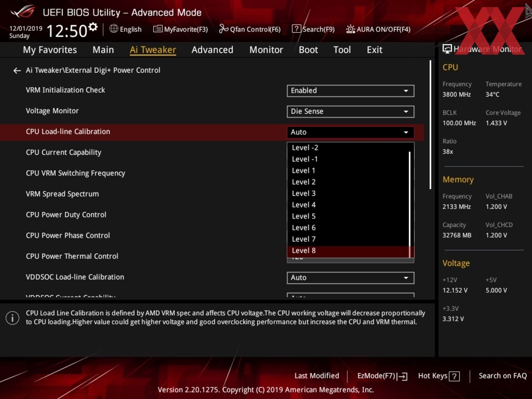Click CPU temperature value 34°C
532x399 pixels.
point(492,94)
